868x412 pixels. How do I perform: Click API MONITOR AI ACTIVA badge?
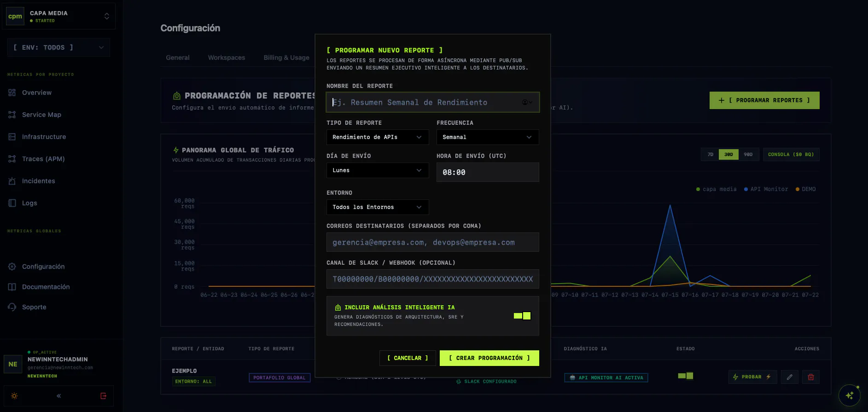coord(606,377)
